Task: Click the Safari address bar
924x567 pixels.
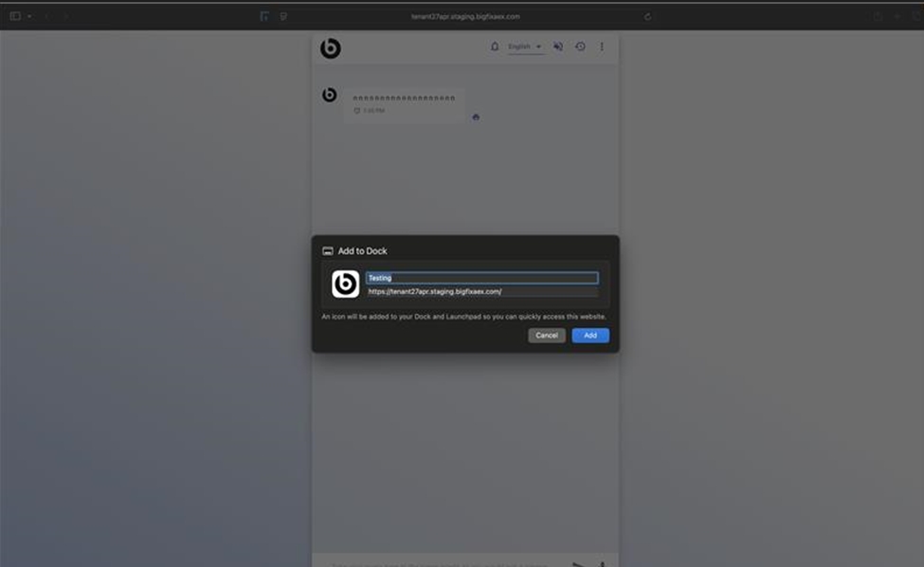Action: pos(465,16)
